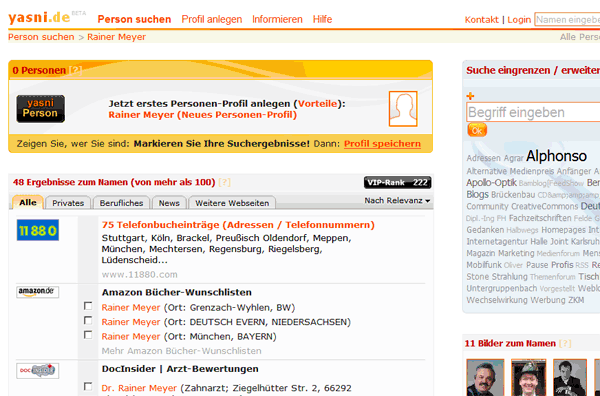Click the Blogs tag
This screenshot has height=396, width=600.
(477, 194)
